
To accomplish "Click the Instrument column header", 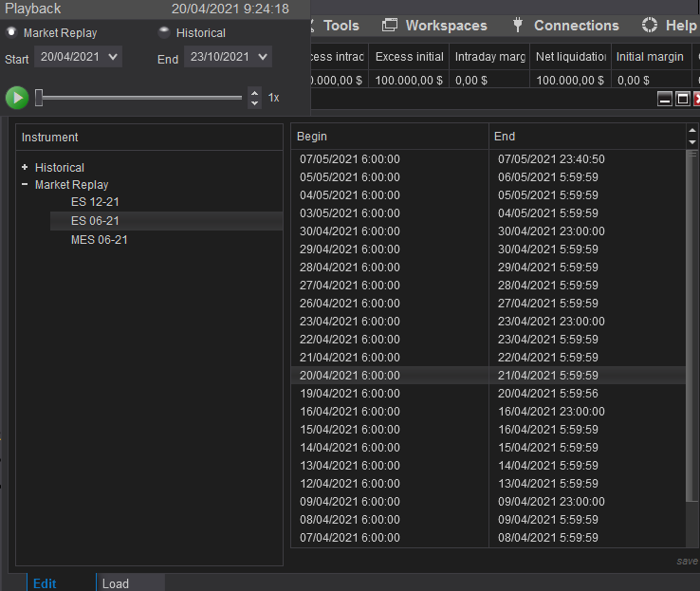I will [x=149, y=137].
